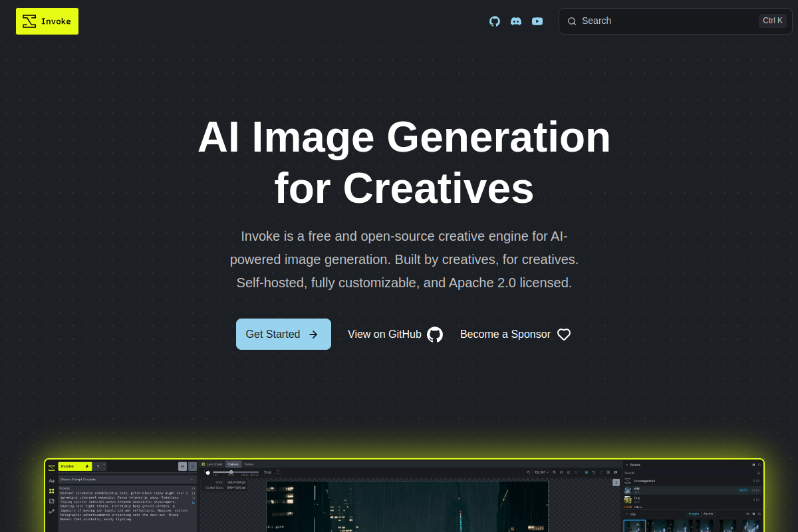Screen dimensions: 798x532
Task: Click the heart icon beside Become a Sponsor
Action: click(x=564, y=334)
